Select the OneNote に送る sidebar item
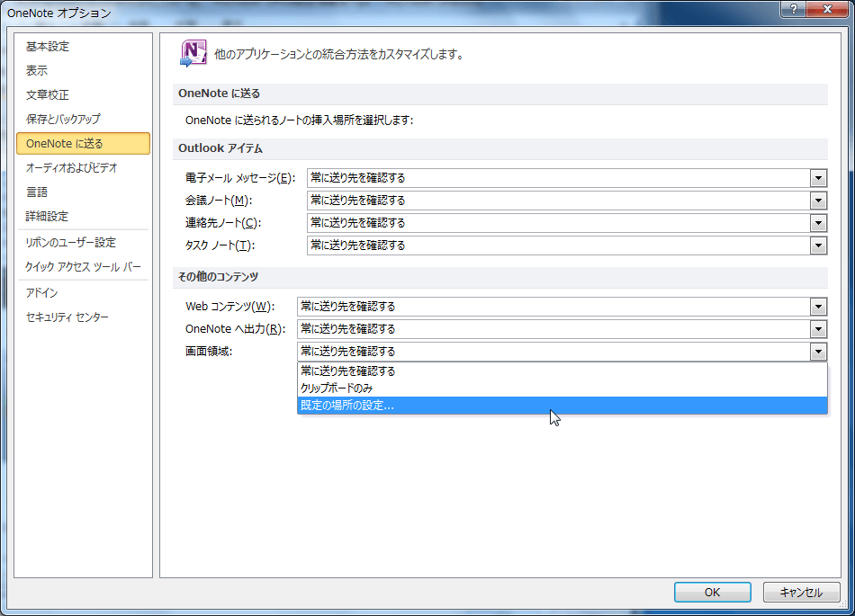This screenshot has height=616, width=855. click(83, 143)
